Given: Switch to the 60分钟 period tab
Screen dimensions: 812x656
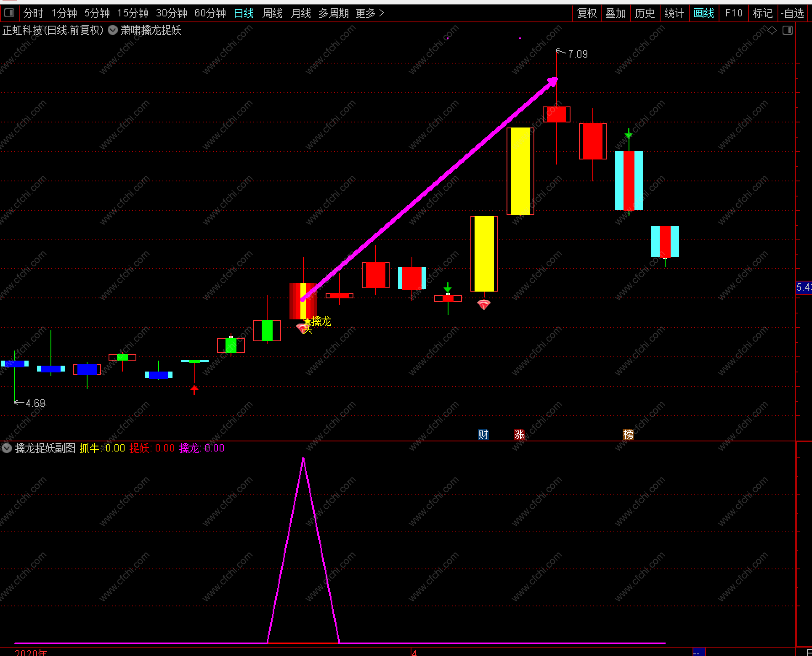Looking at the screenshot, I should point(210,13).
